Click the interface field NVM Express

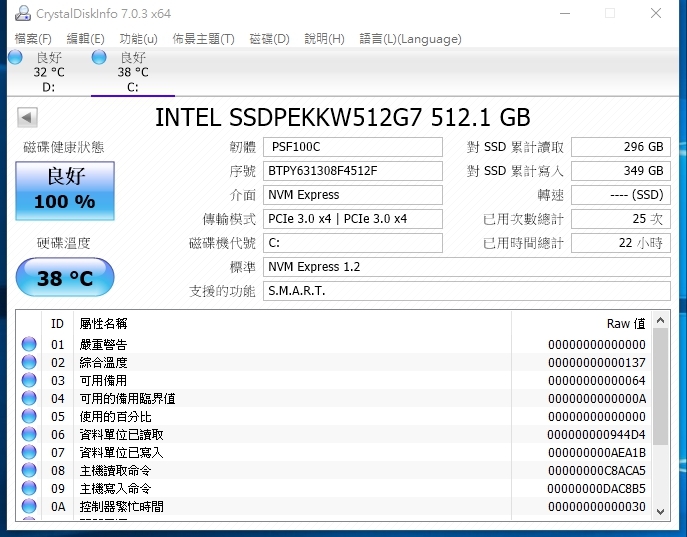[x=353, y=195]
